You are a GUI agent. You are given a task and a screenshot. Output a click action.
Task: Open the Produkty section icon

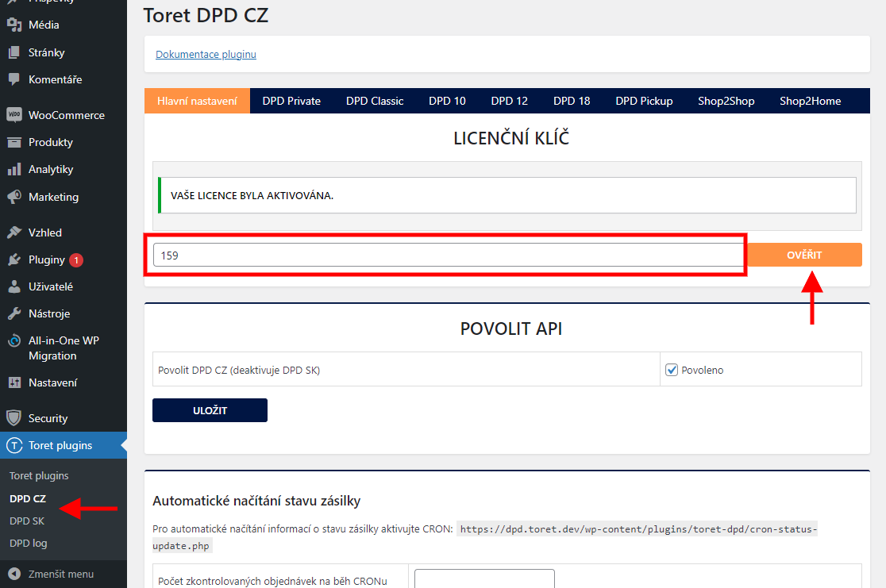pyautogui.click(x=16, y=142)
